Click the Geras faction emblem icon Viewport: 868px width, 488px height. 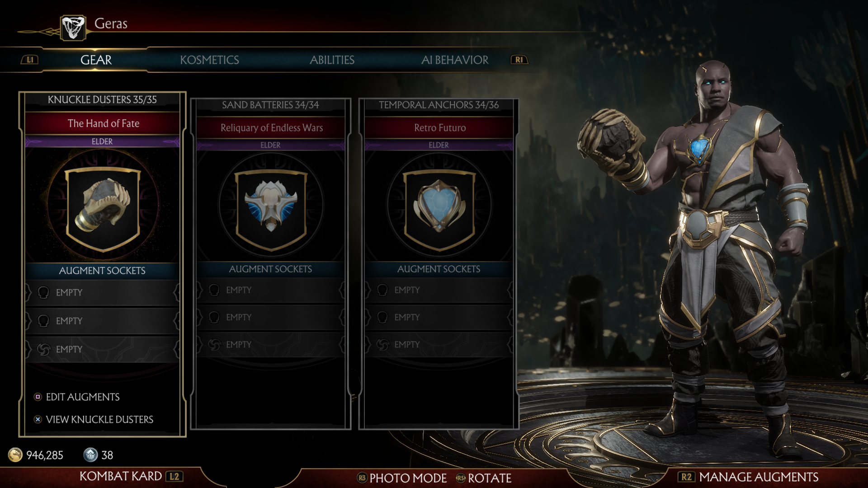coord(73,28)
